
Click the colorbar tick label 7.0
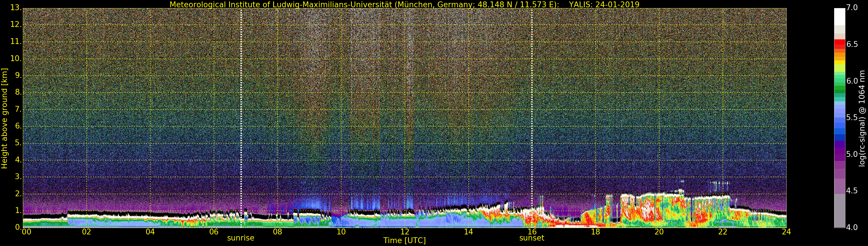[x=852, y=8]
